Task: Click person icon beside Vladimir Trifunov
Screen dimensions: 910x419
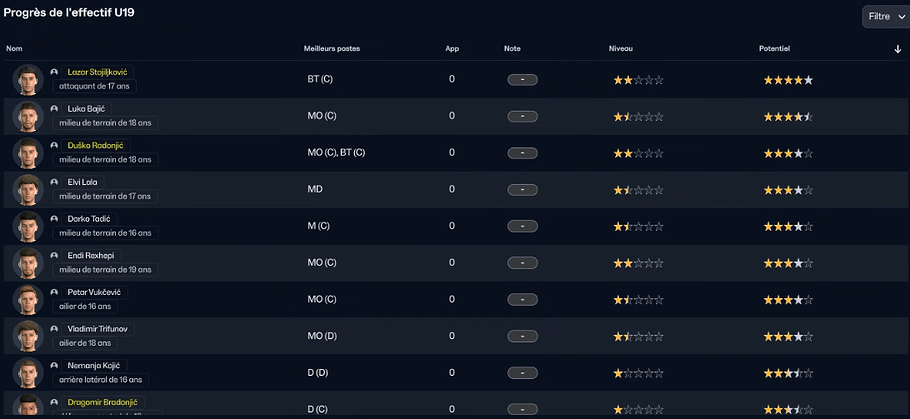Action: tap(54, 328)
